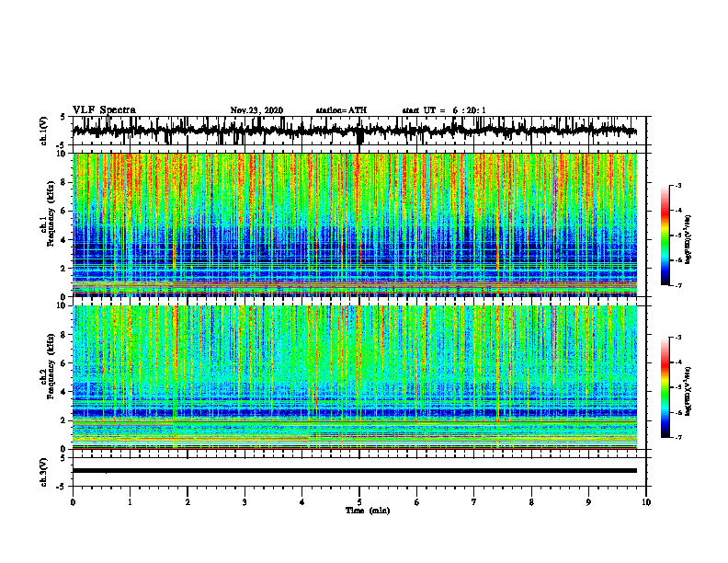Click the time axis tick label "4"

pos(302,502)
